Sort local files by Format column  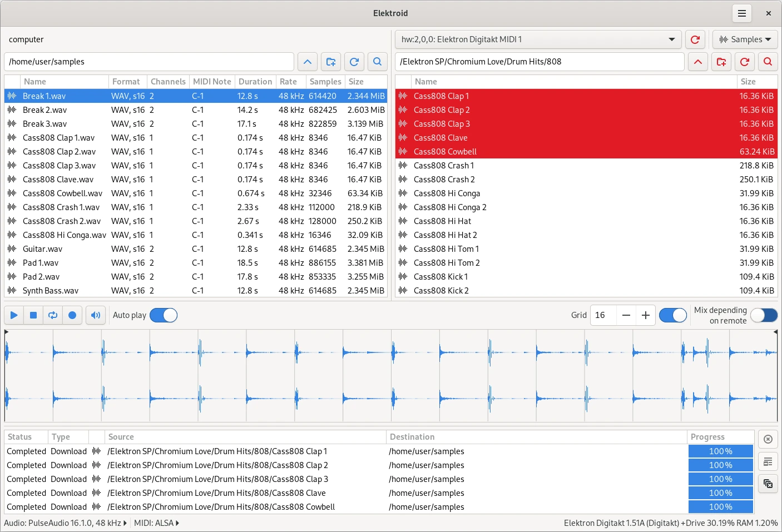(128, 82)
